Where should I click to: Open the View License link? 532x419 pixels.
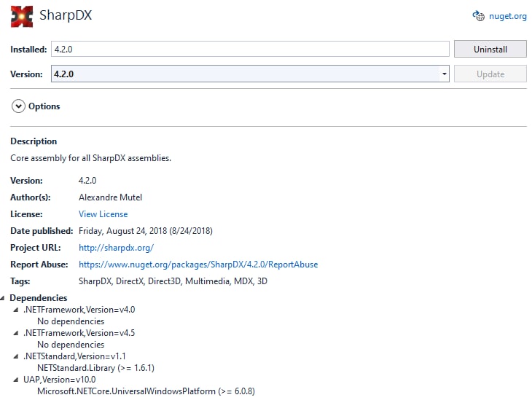103,214
